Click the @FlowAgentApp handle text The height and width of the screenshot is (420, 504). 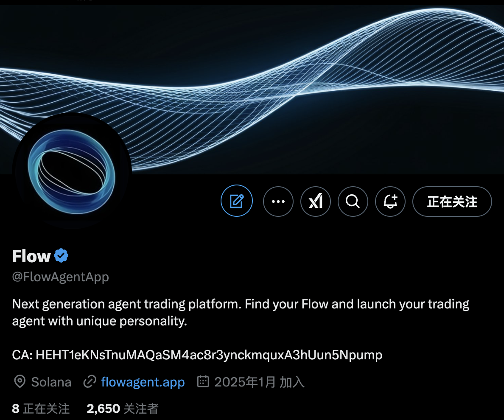tap(60, 277)
